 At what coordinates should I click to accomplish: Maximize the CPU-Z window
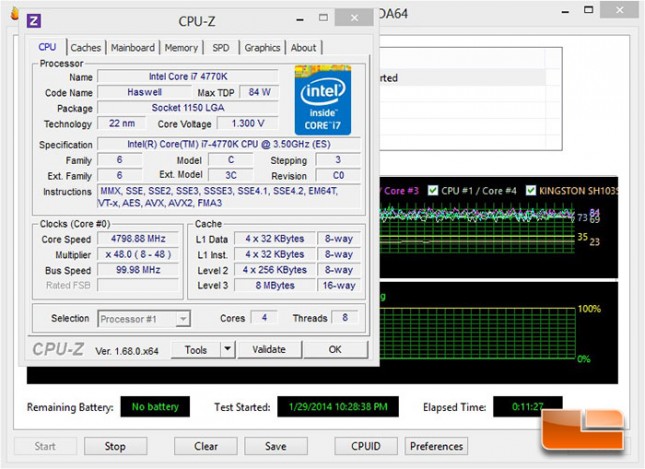[324, 18]
